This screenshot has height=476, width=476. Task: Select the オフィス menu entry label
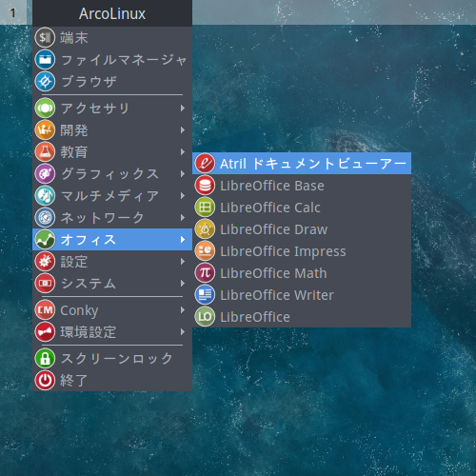[x=89, y=240]
